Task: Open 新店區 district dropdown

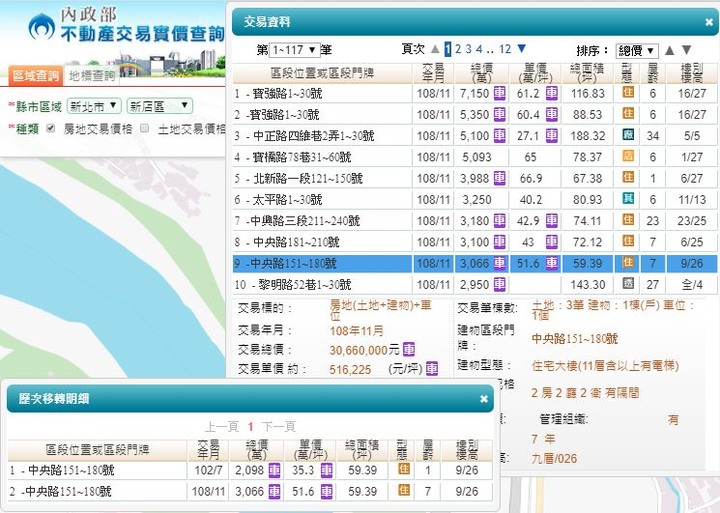Action: [159, 106]
